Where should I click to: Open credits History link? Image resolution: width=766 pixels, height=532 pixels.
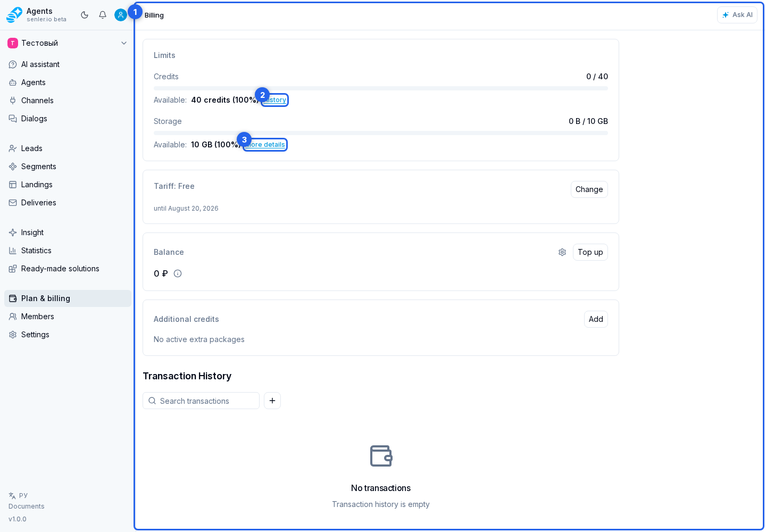274,100
